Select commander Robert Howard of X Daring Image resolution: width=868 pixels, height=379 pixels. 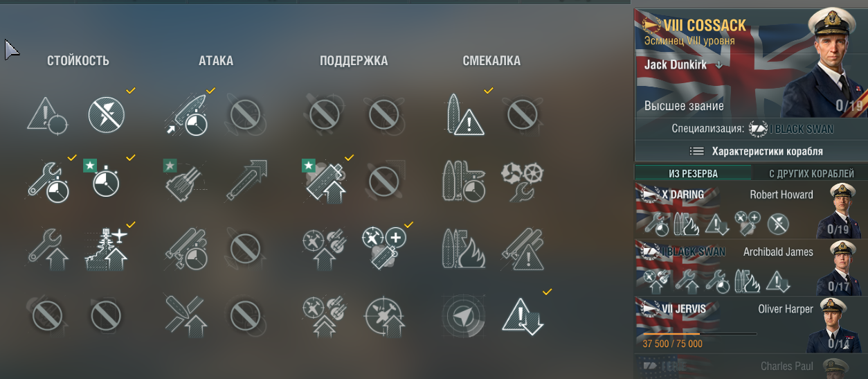(x=751, y=211)
